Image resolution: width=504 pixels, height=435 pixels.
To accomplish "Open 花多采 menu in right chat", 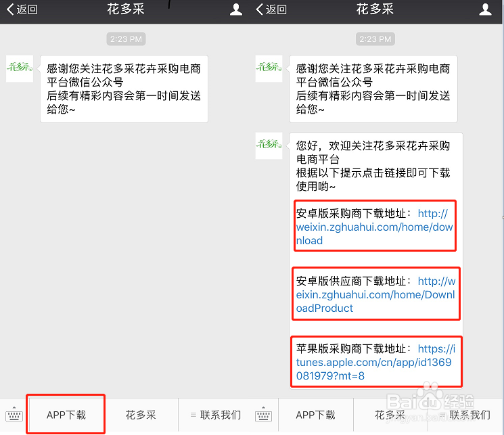I will (x=390, y=415).
